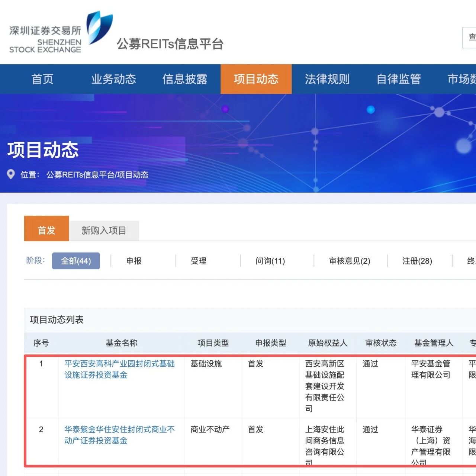
Task: Click the 项目类型 column header
Action: [x=213, y=343]
